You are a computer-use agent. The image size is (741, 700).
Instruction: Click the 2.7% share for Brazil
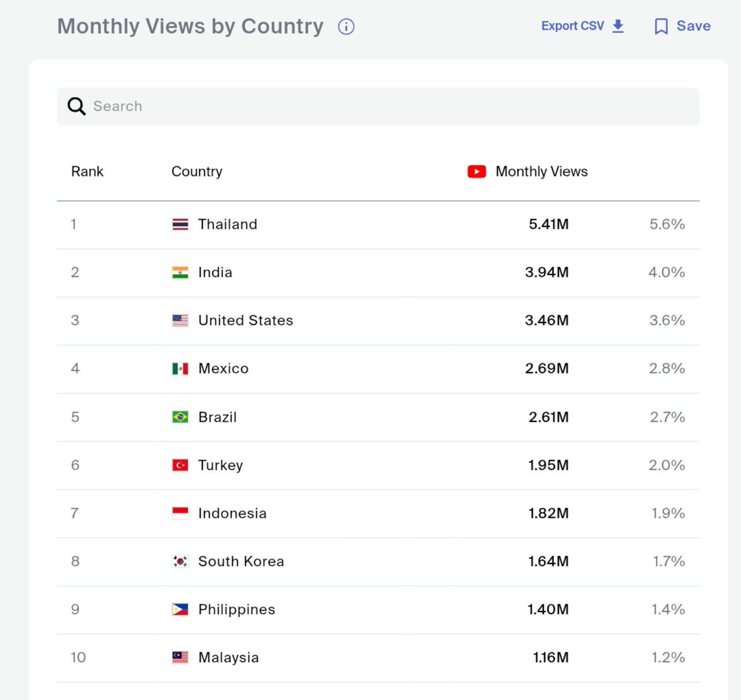tap(668, 417)
